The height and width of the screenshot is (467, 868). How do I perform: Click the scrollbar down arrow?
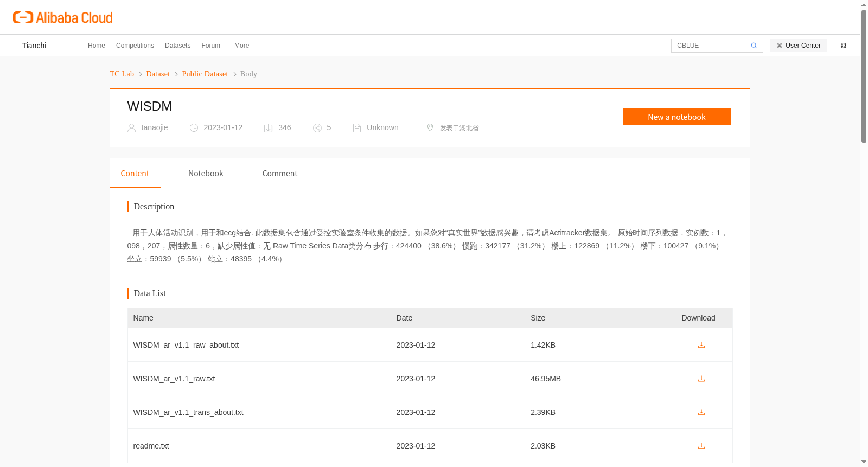(864, 462)
